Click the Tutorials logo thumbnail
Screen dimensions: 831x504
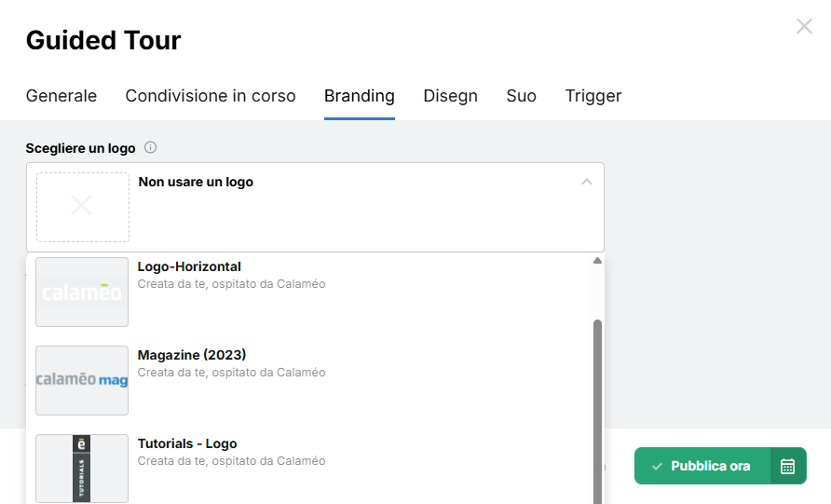point(82,469)
